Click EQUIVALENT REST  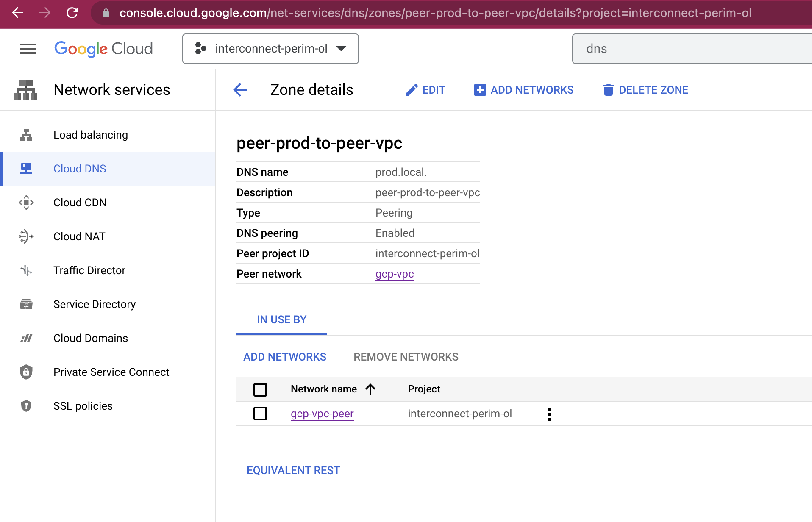[293, 470]
